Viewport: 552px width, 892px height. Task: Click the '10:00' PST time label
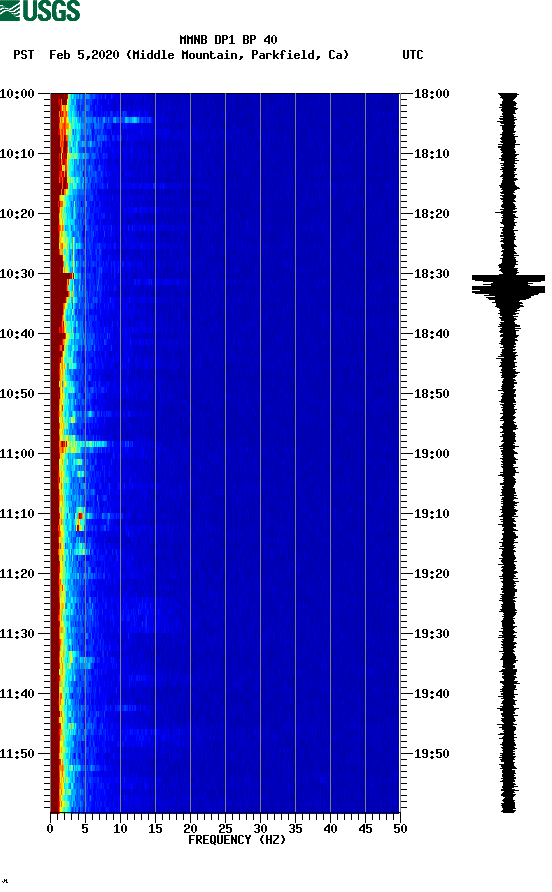pyautogui.click(x=17, y=94)
